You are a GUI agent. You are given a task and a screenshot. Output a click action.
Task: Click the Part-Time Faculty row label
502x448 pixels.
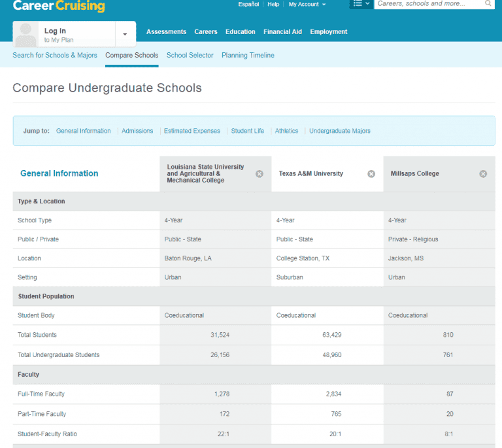(x=42, y=414)
